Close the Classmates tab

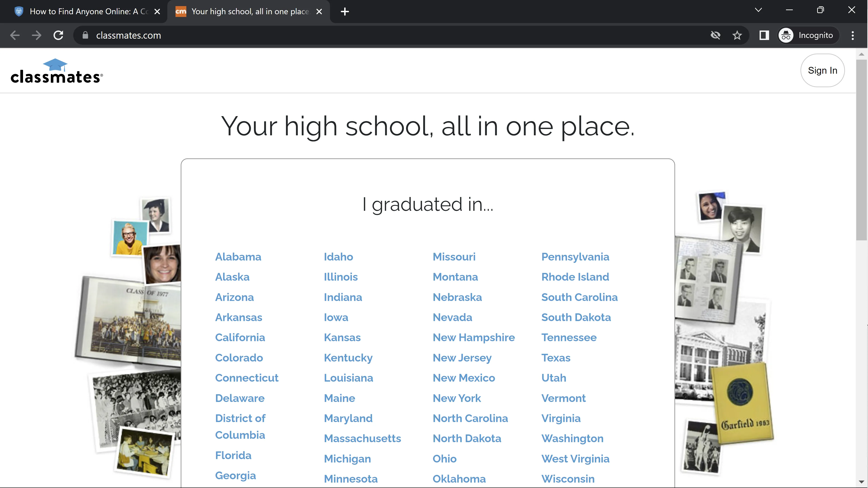[319, 12]
